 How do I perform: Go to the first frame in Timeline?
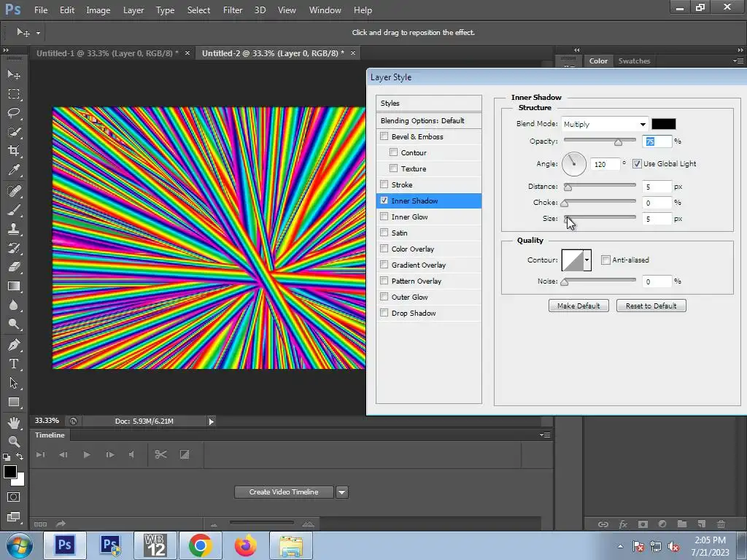coord(41,455)
